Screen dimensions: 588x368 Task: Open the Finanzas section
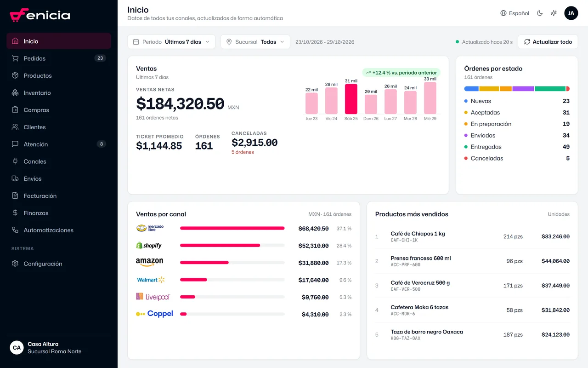(x=59, y=213)
